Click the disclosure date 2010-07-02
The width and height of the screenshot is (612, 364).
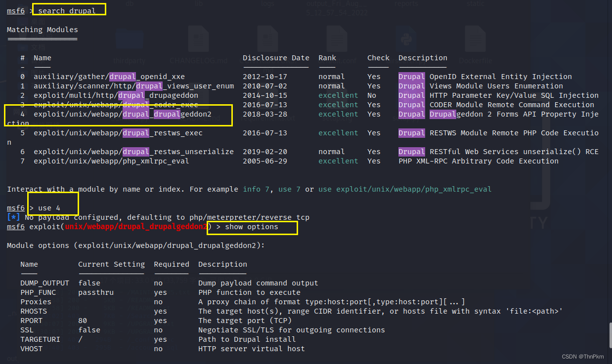point(265,86)
